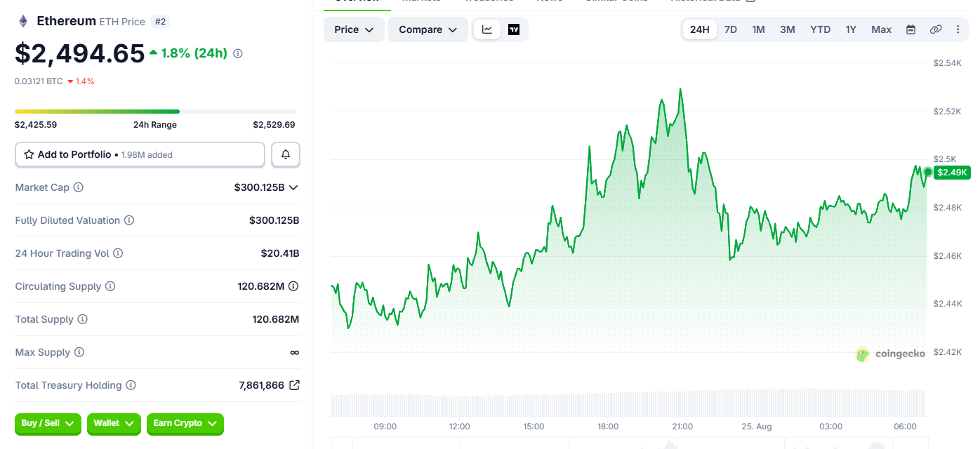980x449 pixels.
Task: Show Total Treasury Holding info icon
Action: pyautogui.click(x=131, y=385)
